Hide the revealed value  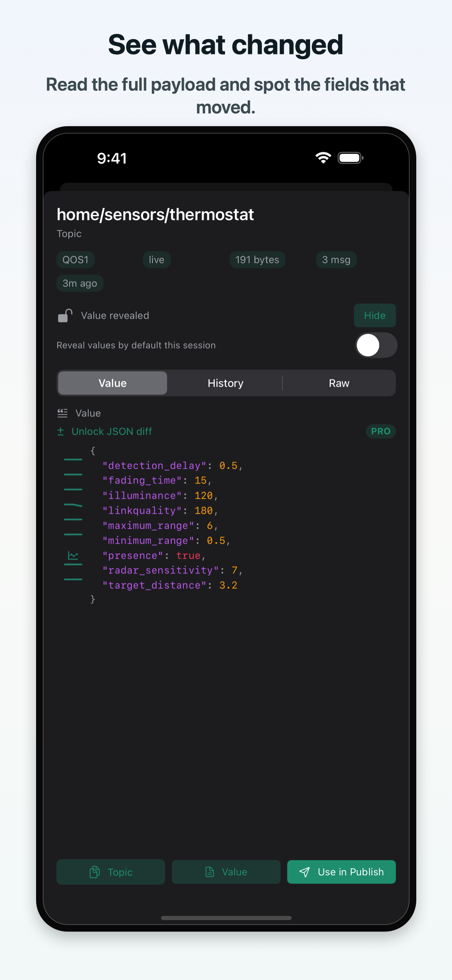[x=375, y=315]
